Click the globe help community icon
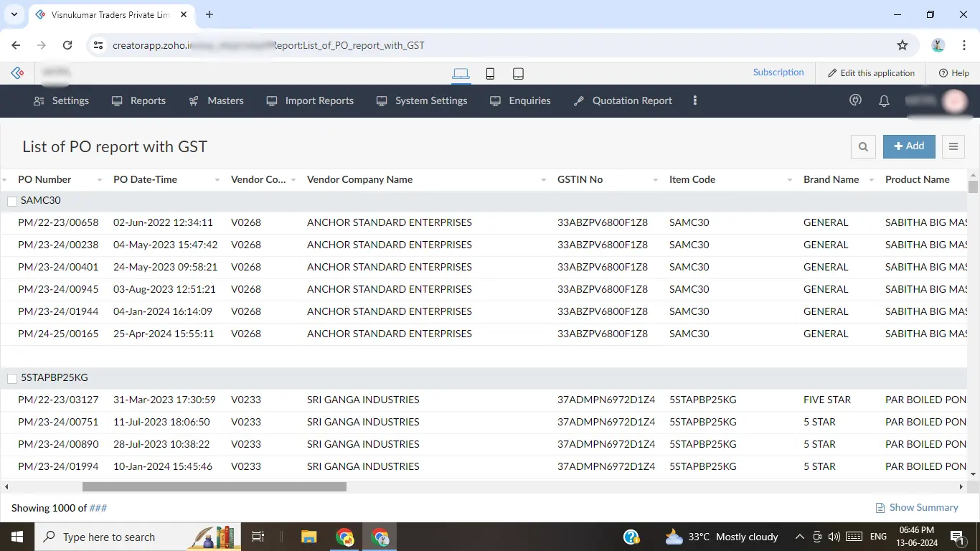Image resolution: width=980 pixels, height=551 pixels. (854, 100)
